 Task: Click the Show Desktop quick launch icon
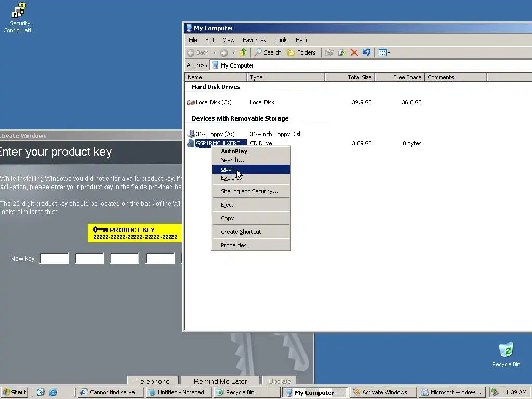pos(41,392)
